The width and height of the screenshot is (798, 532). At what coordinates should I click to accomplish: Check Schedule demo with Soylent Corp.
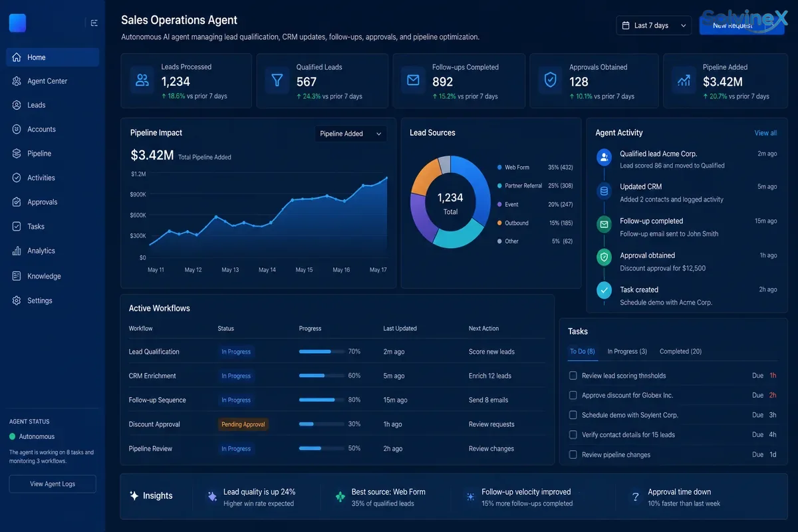pos(573,415)
